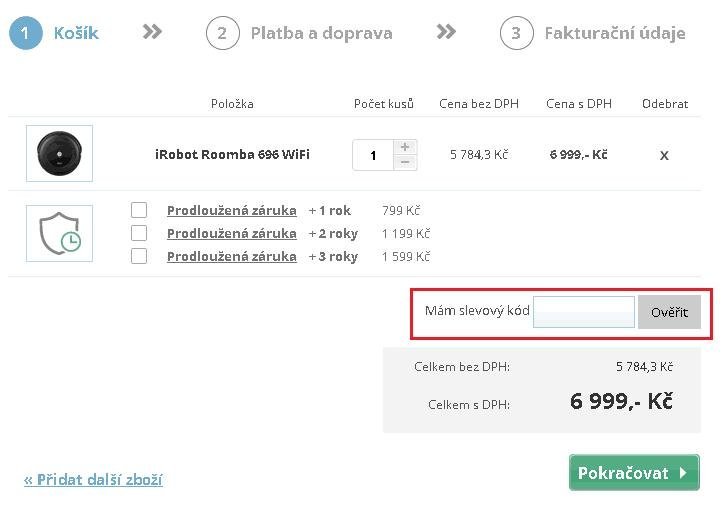Check the +2 roky warranty option
The width and height of the screenshot is (724, 513).
pyautogui.click(x=139, y=233)
